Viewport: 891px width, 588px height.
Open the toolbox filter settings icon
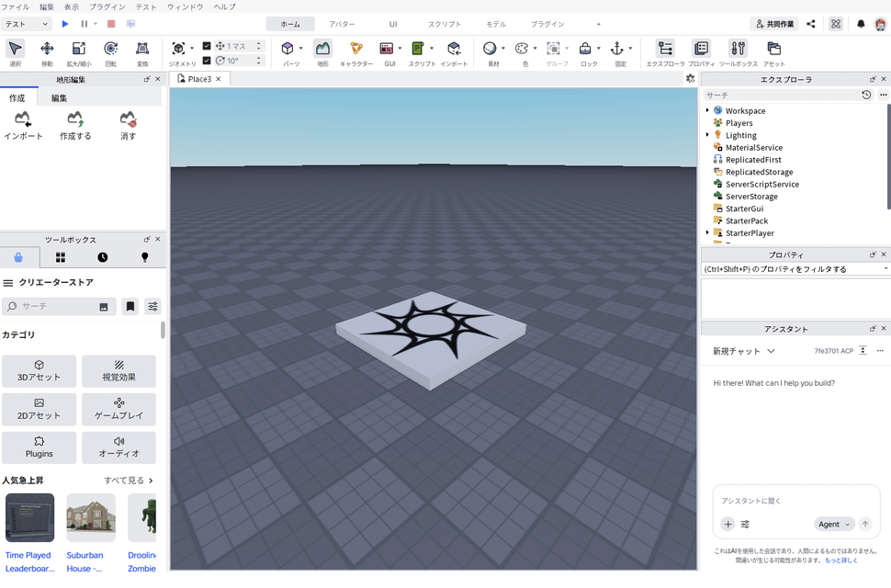pyautogui.click(x=152, y=306)
